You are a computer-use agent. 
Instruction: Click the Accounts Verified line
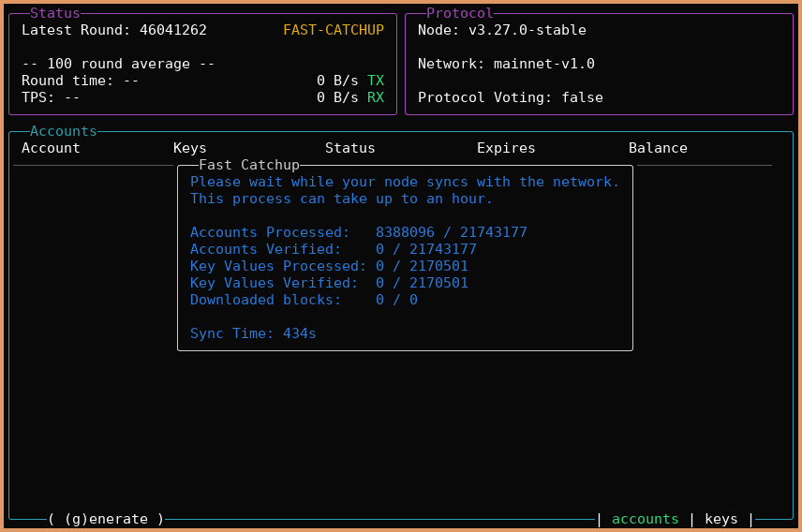pos(333,249)
